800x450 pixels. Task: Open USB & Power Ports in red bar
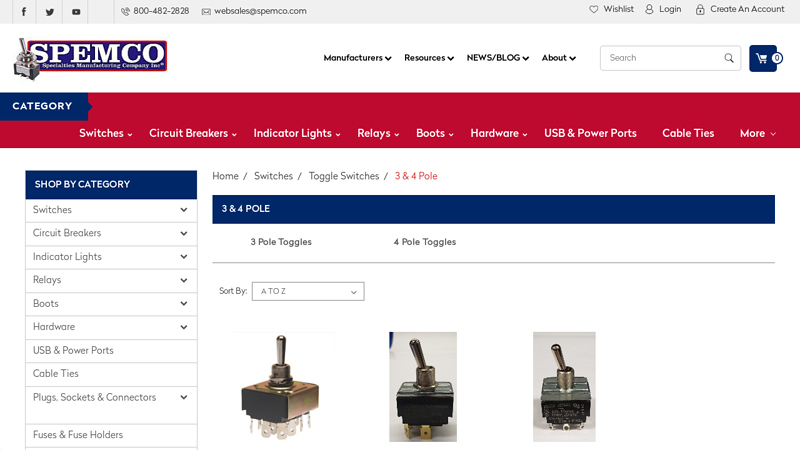click(590, 133)
